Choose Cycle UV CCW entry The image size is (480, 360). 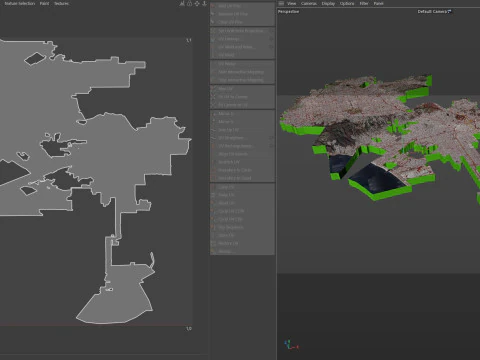tap(242, 211)
